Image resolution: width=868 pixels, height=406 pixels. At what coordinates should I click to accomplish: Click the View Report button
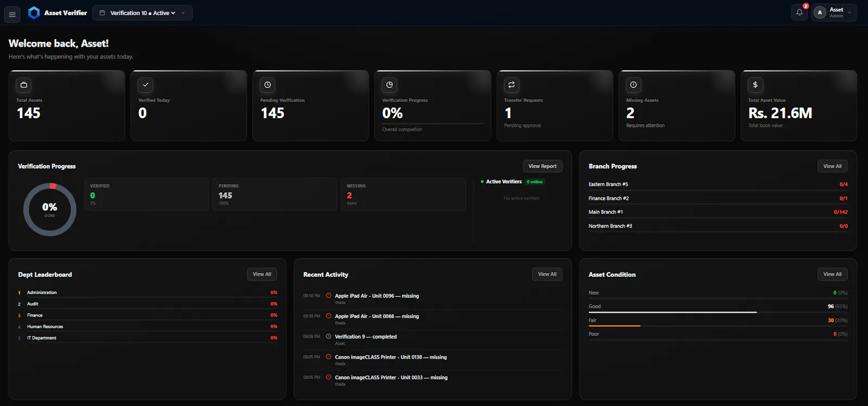(542, 166)
